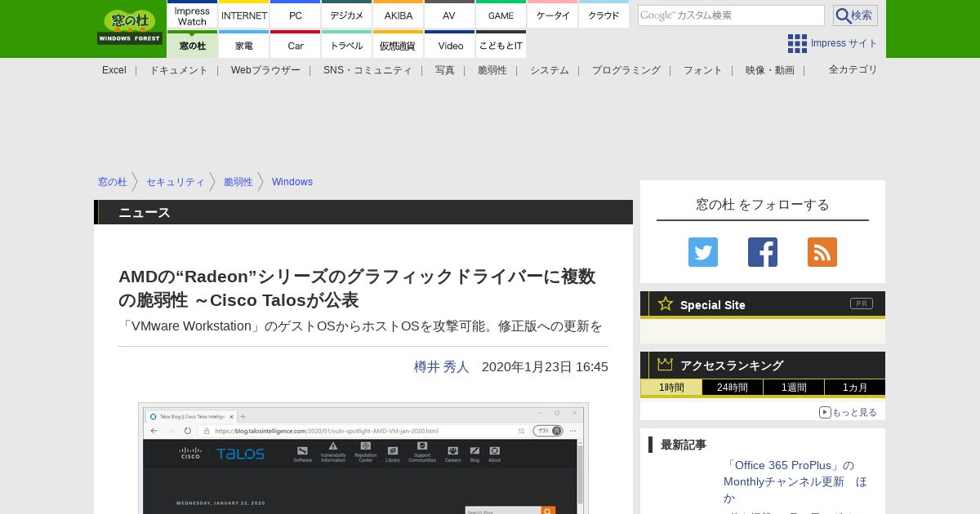Open the プログラミング category

tap(626, 70)
